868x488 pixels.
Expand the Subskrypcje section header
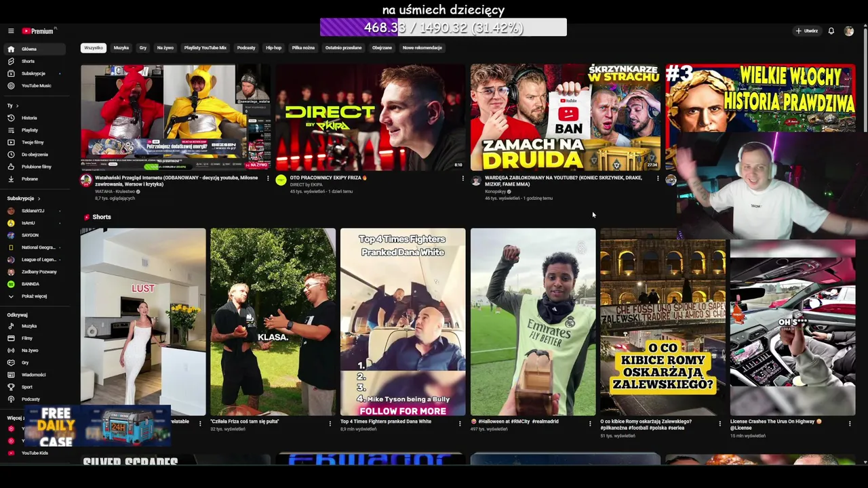click(x=24, y=199)
